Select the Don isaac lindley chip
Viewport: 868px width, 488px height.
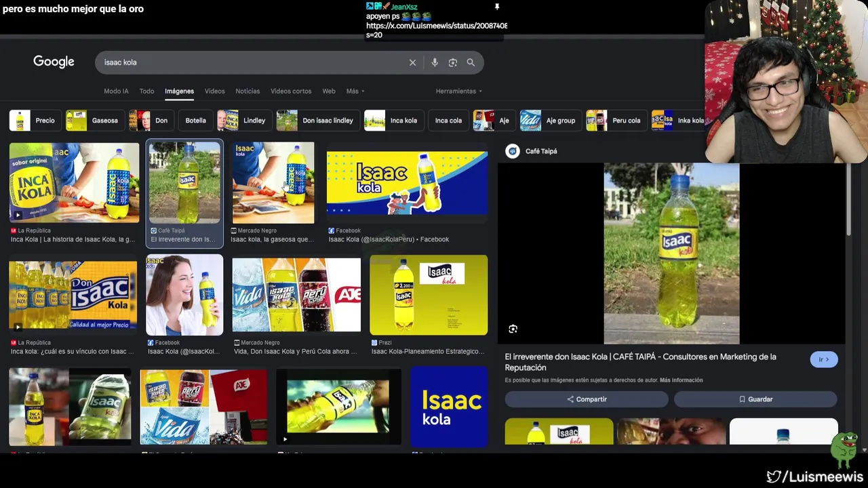[x=317, y=121]
